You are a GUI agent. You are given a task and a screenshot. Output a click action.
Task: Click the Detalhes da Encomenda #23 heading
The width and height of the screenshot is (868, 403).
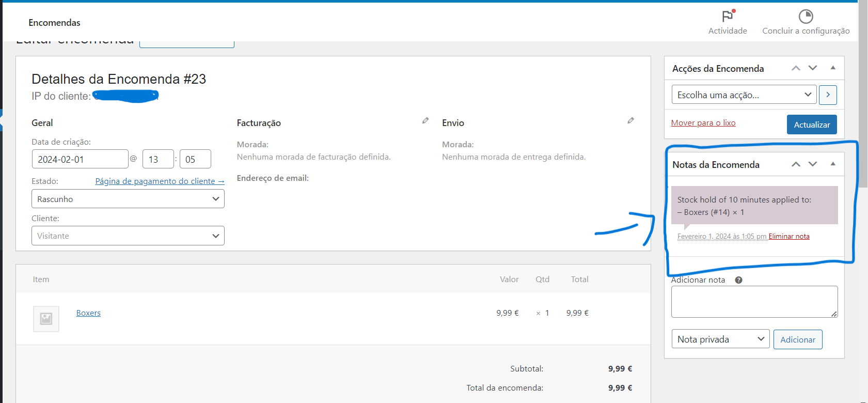(119, 79)
